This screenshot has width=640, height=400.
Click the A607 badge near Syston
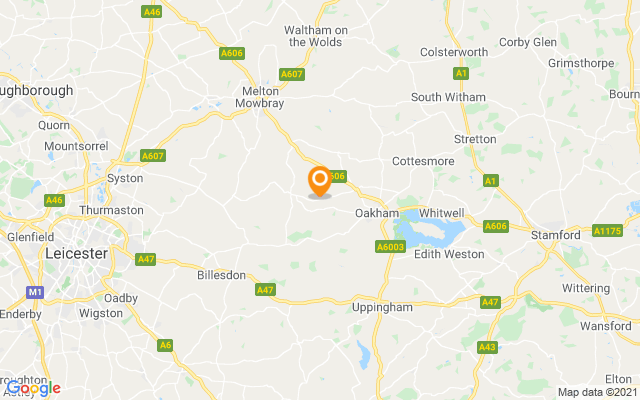[x=153, y=156]
